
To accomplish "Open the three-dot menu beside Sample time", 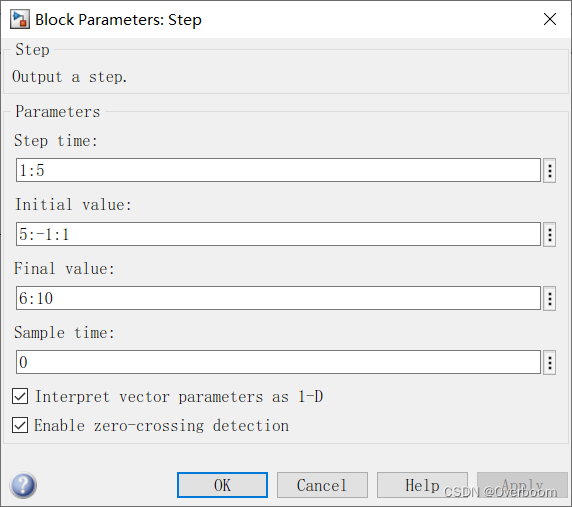I will [549, 363].
